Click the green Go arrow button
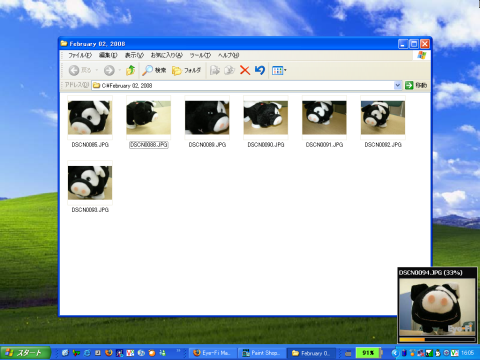Screen dimensions: 480x360 [x=409, y=85]
